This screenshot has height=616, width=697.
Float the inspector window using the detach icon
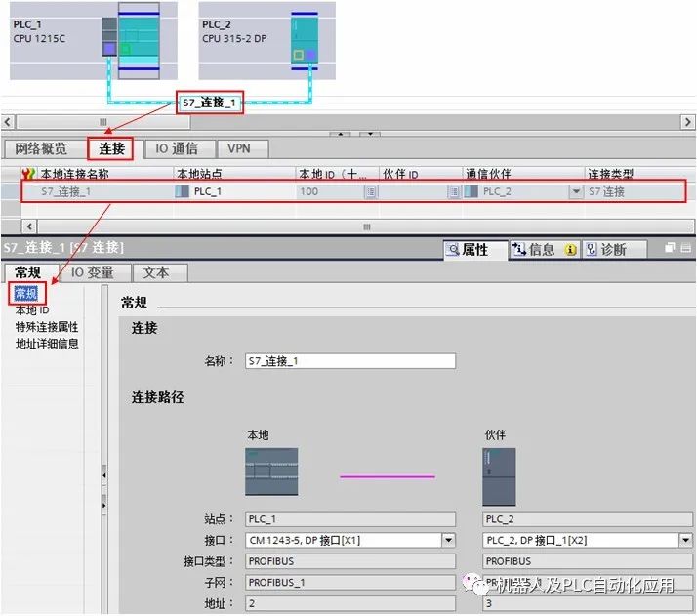click(670, 248)
